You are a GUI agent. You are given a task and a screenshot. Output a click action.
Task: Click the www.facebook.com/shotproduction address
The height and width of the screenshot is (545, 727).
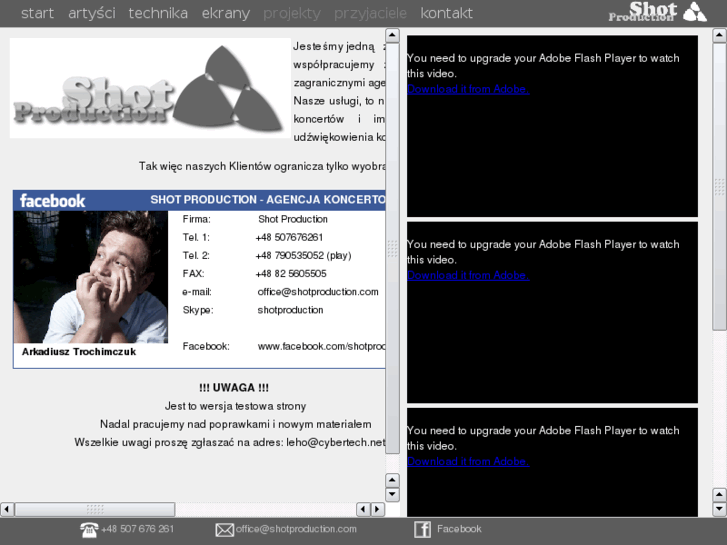pyautogui.click(x=321, y=346)
